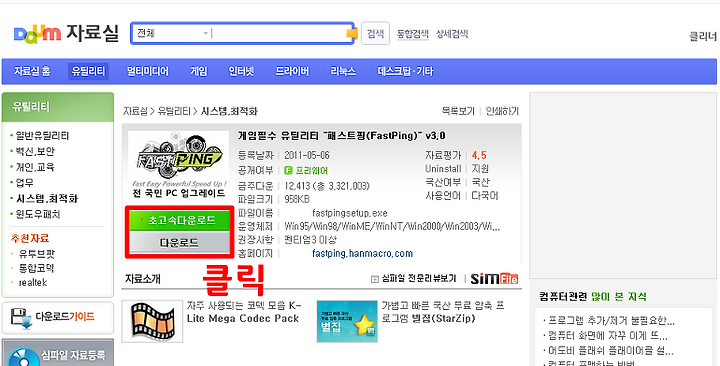Select 개인,교육 in the sidebar

click(x=35, y=167)
